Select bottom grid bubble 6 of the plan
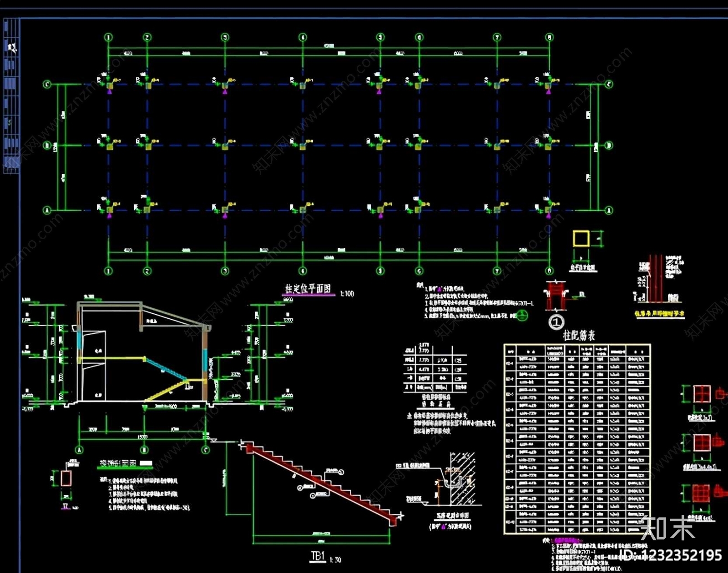The height and width of the screenshot is (573, 728). (x=419, y=271)
